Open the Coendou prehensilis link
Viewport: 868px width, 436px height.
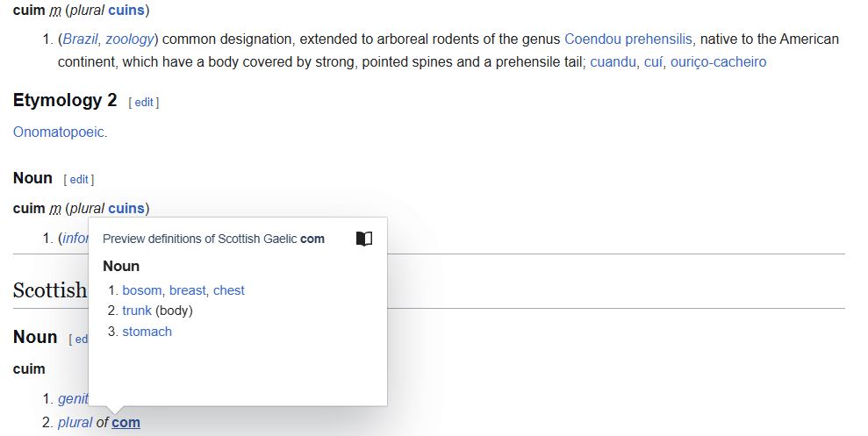coord(628,39)
